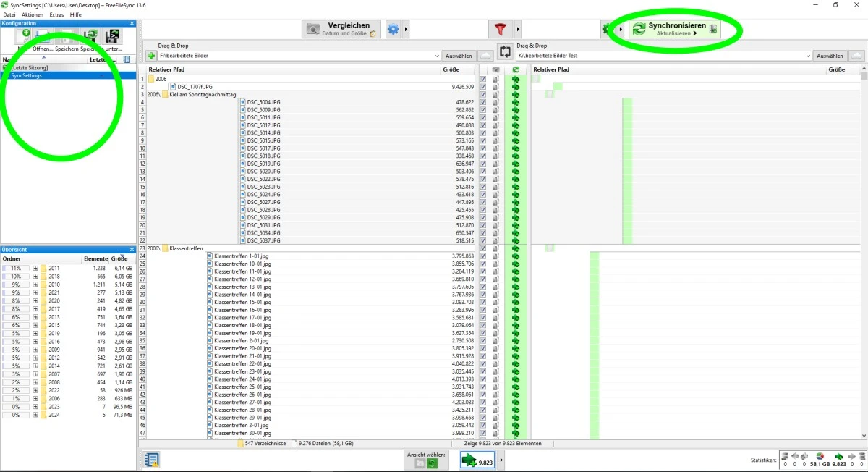868x472 pixels.
Task: Click the category column header icon
Action: (495, 69)
